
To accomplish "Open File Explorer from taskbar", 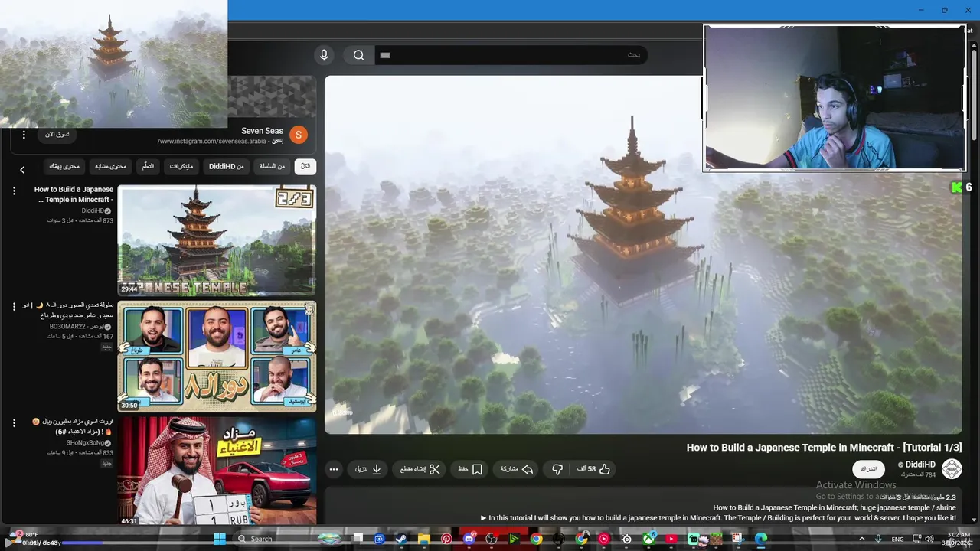I will [x=423, y=539].
